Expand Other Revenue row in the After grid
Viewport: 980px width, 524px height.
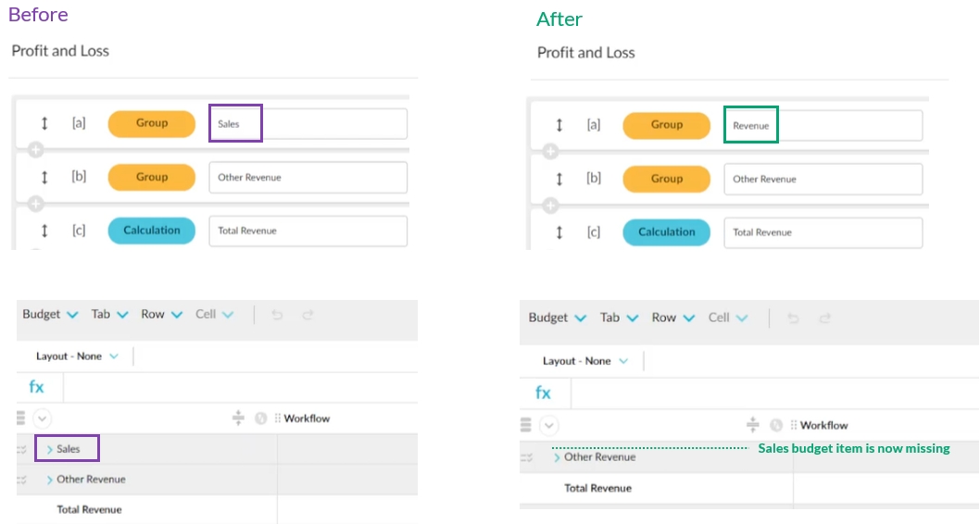click(557, 457)
